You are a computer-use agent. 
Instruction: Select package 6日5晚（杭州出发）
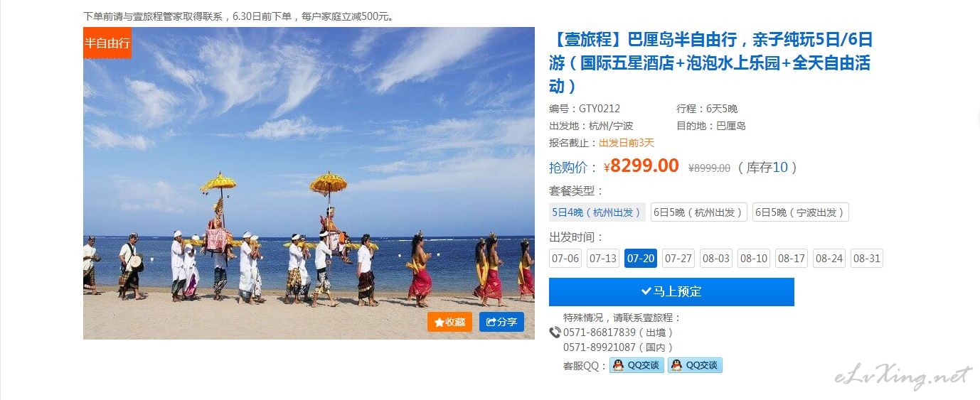699,212
